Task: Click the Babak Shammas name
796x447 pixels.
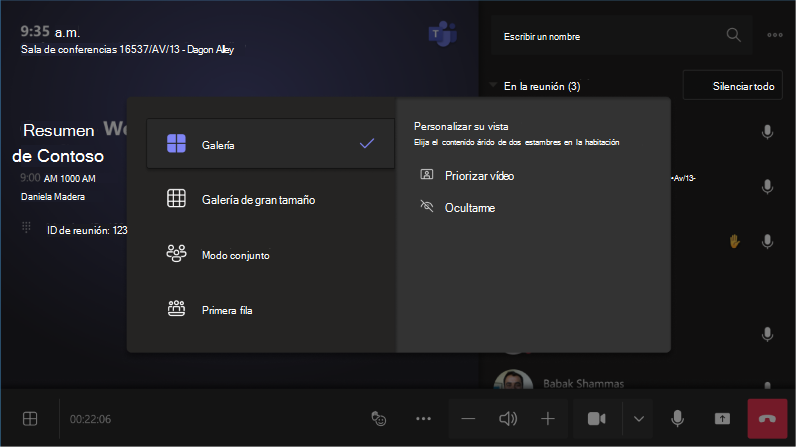Action: tap(583, 384)
